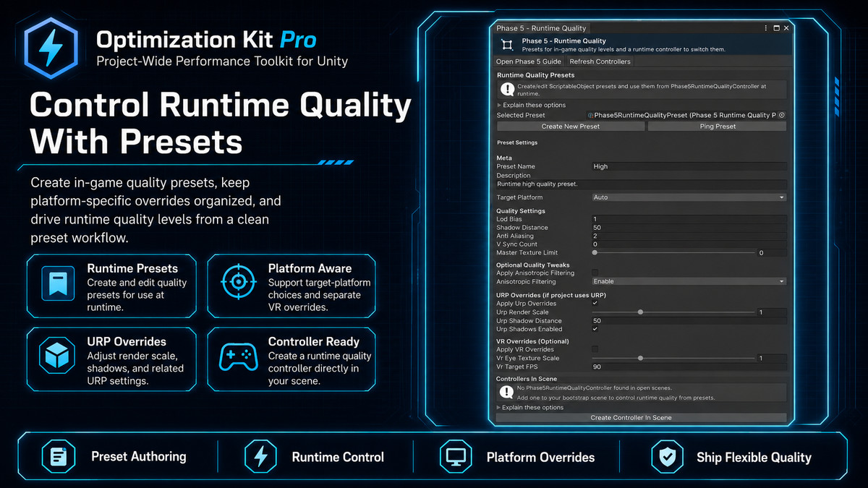The height and width of the screenshot is (488, 868).
Task: Click the Urp Render Scale number box
Action: pyautogui.click(x=772, y=312)
